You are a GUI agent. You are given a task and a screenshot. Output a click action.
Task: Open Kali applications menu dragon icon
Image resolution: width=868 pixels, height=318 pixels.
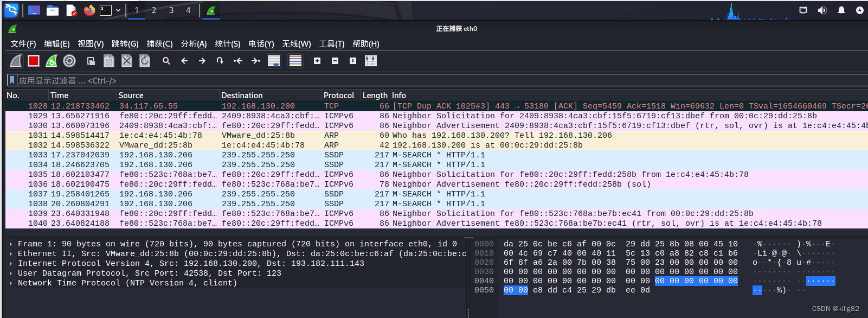[x=11, y=10]
